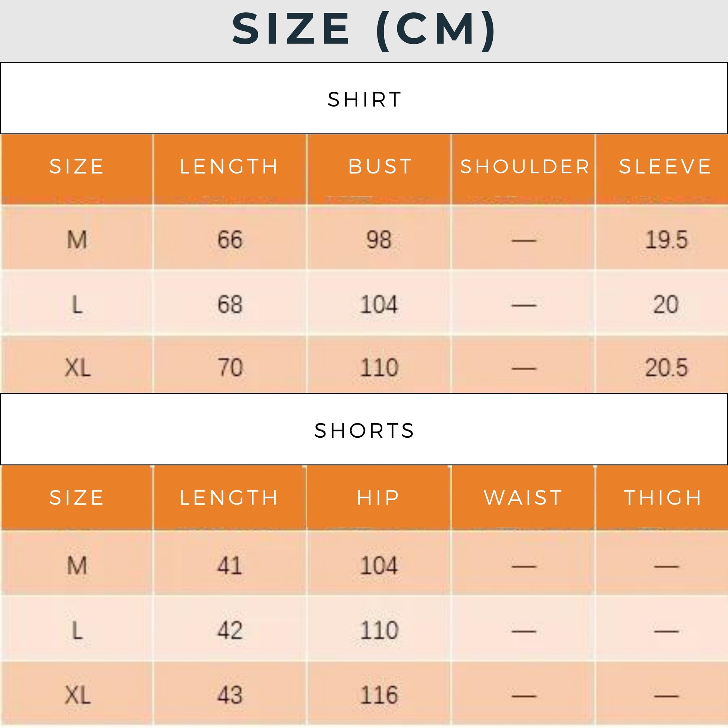
Task: Select the SHIRT section header
Action: tap(364, 100)
